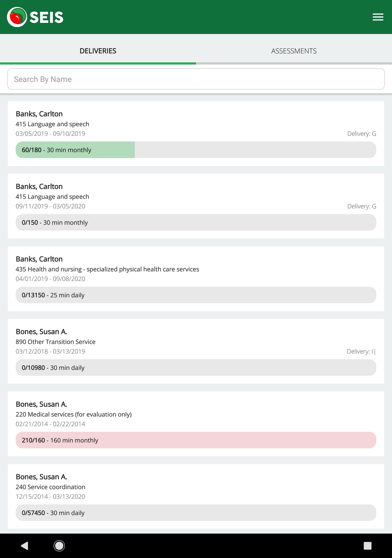Open Banks, Carlton 09/11/2019 delivery card
This screenshot has height=558, width=392.
(x=196, y=206)
